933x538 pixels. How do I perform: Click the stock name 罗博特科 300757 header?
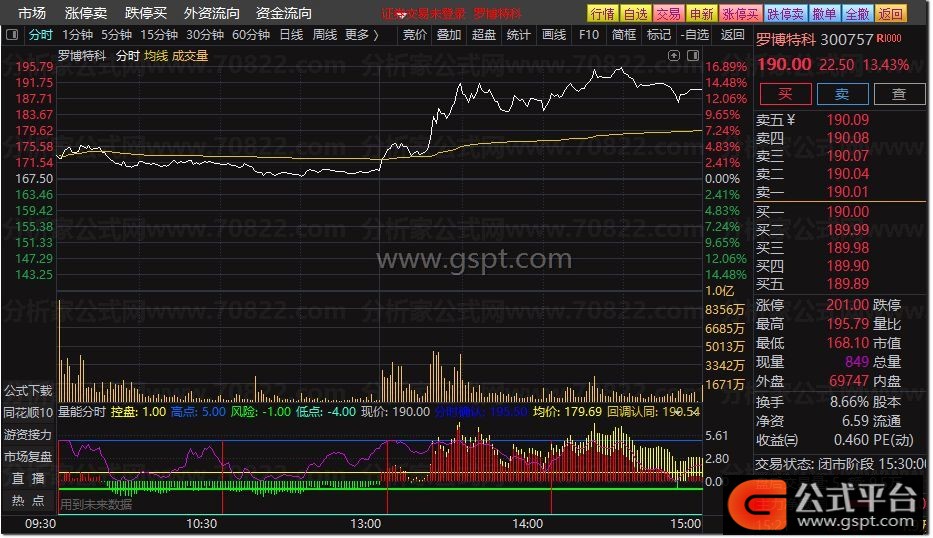coord(814,40)
